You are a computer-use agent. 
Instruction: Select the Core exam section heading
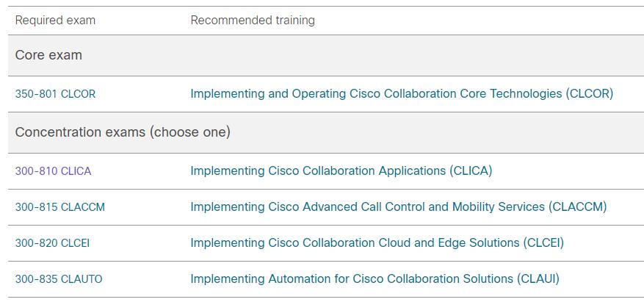point(48,55)
